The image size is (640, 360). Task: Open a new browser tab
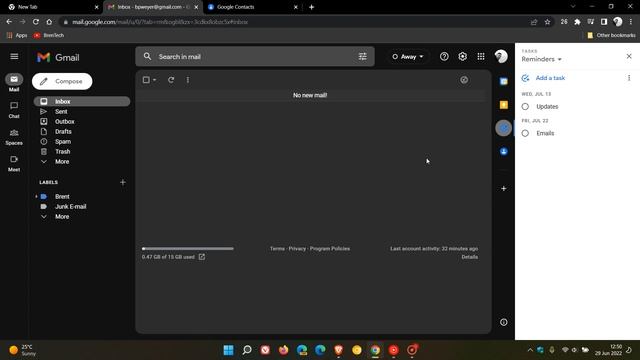pyautogui.click(x=311, y=7)
